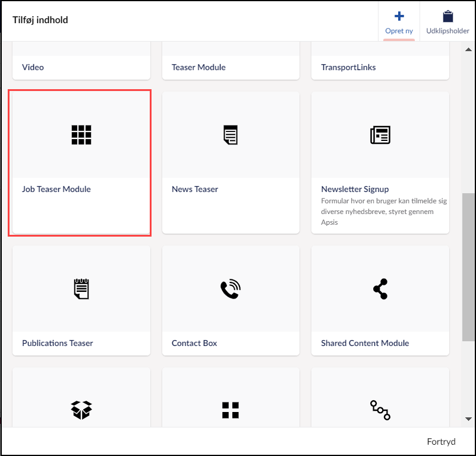This screenshot has width=476, height=456.
Task: Click the Contact Box phone icon
Action: pyautogui.click(x=231, y=289)
